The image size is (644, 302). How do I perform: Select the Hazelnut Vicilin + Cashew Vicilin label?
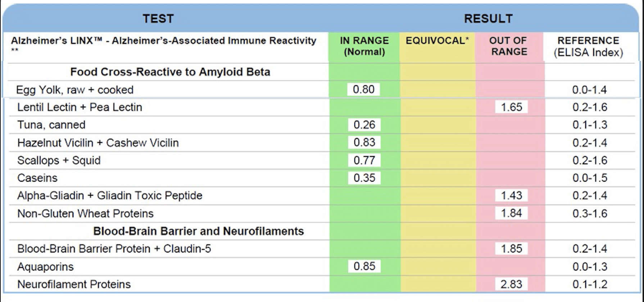pos(98,143)
